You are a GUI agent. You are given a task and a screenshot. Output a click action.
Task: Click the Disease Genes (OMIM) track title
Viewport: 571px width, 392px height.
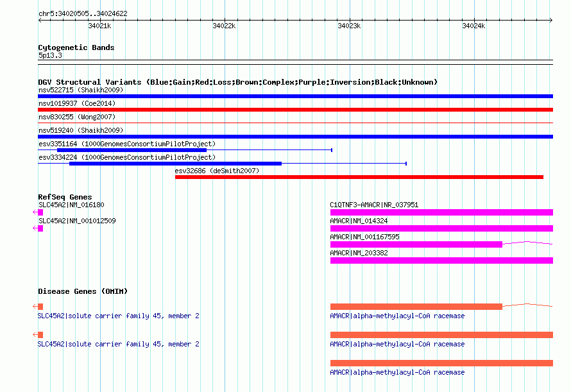[83, 291]
